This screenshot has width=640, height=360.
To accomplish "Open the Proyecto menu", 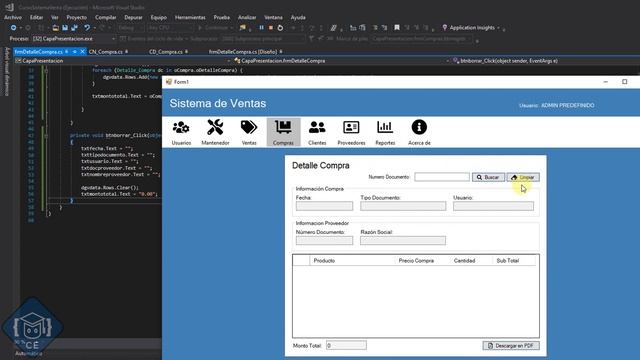I will (x=77, y=18).
